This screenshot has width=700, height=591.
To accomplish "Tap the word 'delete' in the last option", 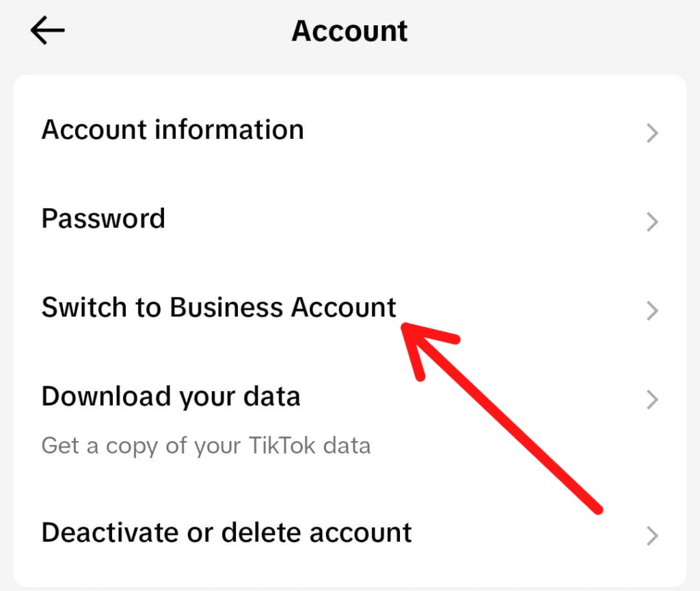I will [x=262, y=532].
